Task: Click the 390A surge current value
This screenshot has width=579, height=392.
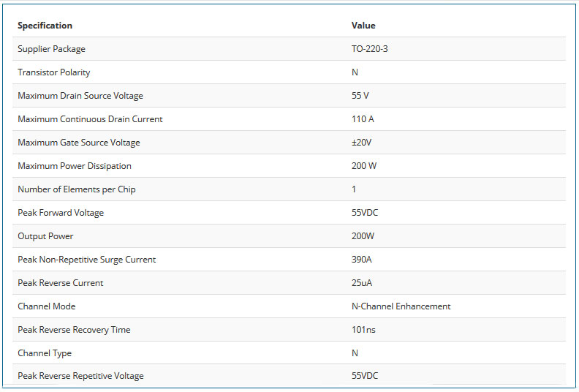Action: pyautogui.click(x=362, y=260)
